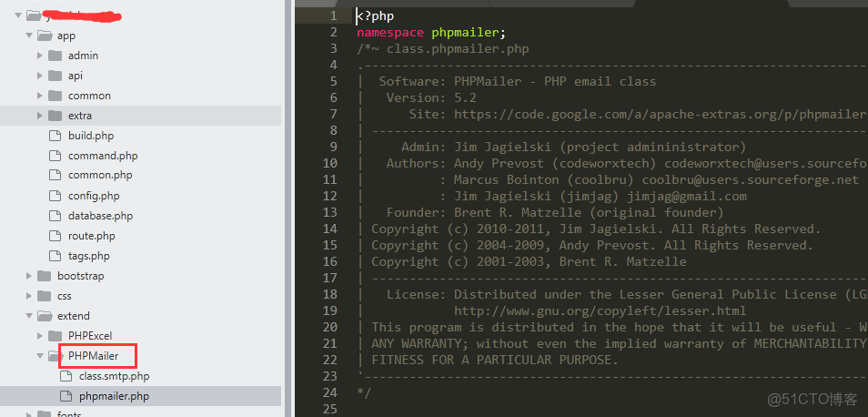
Task: Collapse the PHPMailer folder arrow
Action: point(40,355)
